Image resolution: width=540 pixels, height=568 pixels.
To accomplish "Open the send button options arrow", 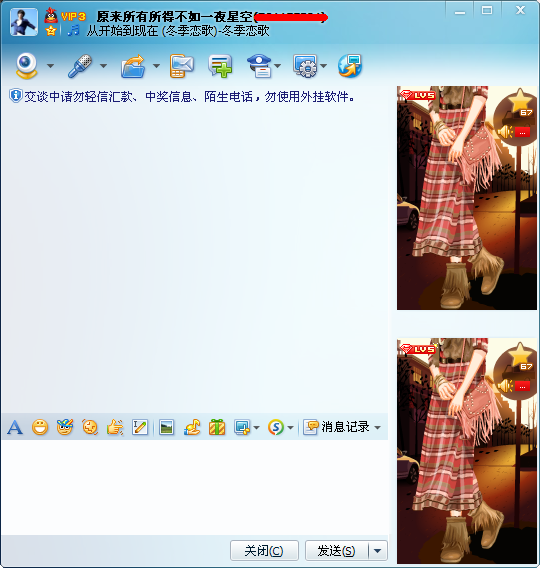I will (x=378, y=551).
